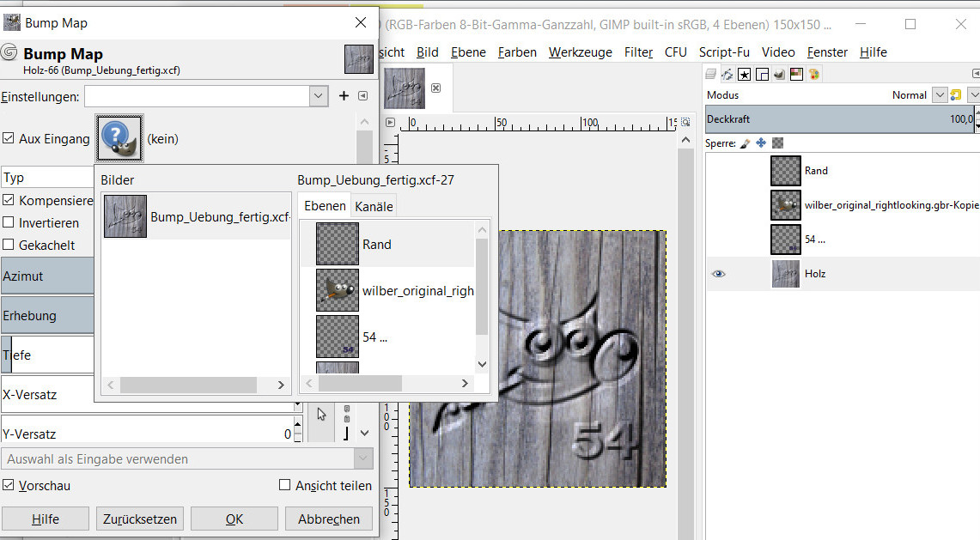The image size is (980, 540).
Task: Expand the Einstellungen presets dropdown
Action: [x=319, y=96]
